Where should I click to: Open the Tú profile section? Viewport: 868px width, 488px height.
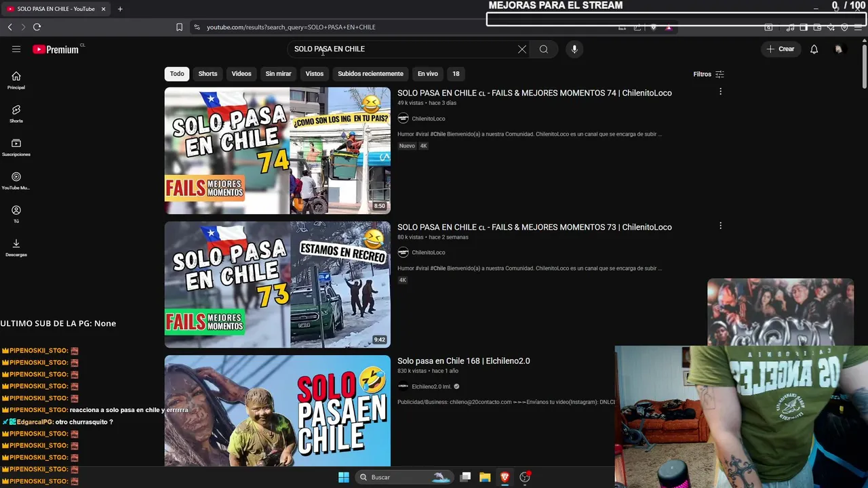(x=16, y=214)
